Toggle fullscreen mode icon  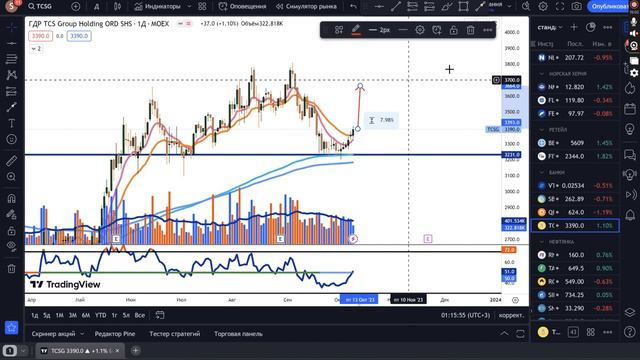pos(560,7)
